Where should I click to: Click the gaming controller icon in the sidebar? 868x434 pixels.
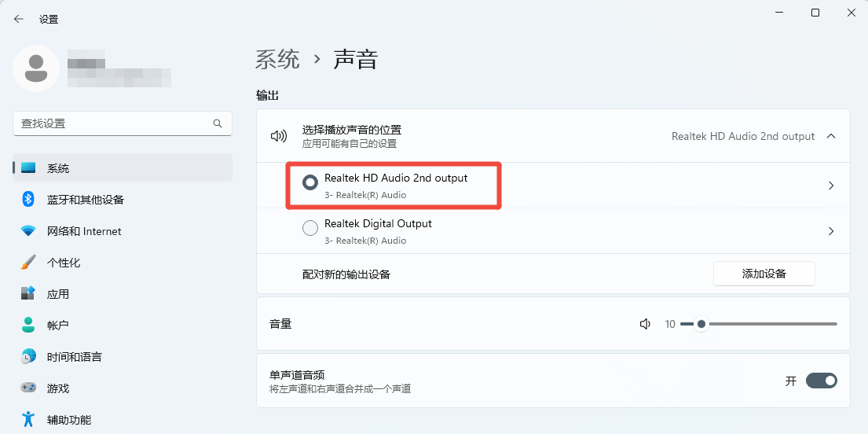point(28,388)
